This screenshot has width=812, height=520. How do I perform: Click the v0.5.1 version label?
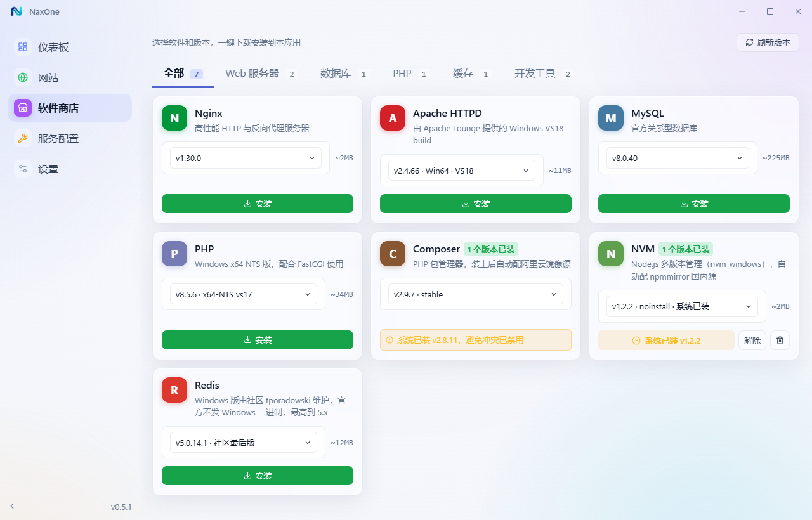[121, 507]
